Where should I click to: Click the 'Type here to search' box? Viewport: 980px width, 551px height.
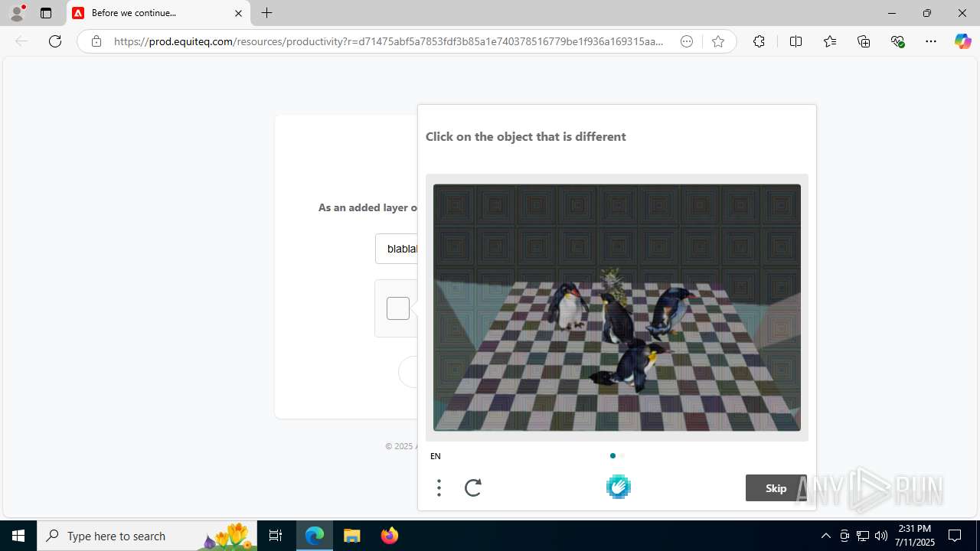[x=148, y=536]
